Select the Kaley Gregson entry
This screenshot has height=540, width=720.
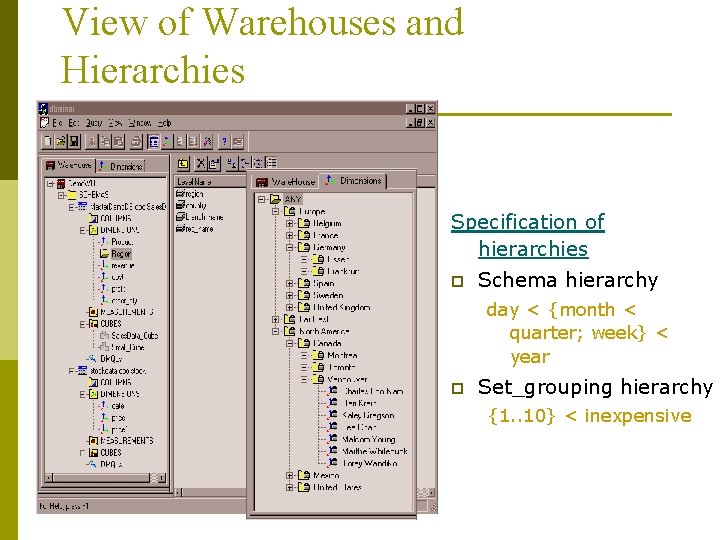[368, 415]
